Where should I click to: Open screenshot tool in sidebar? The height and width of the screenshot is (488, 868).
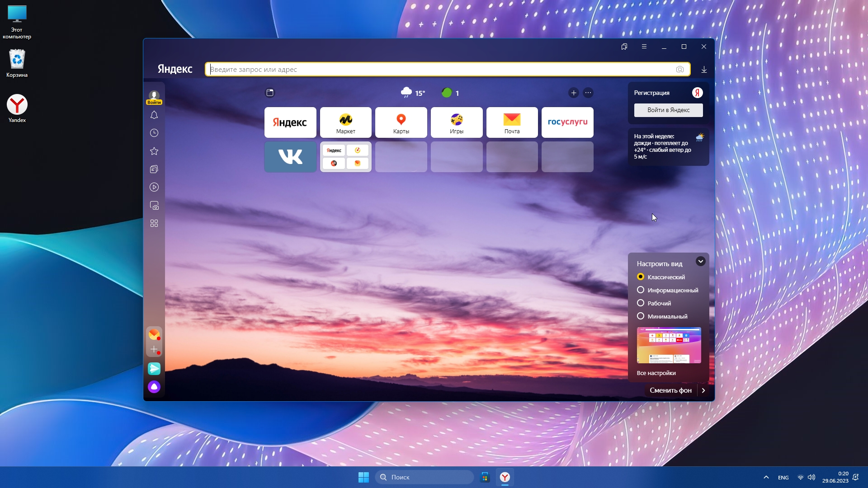point(154,206)
